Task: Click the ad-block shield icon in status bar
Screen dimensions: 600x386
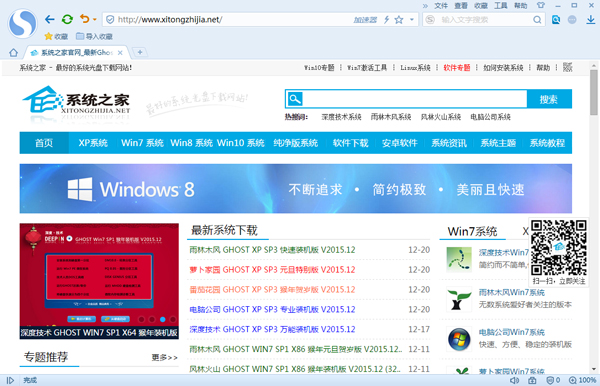Action: [550, 380]
